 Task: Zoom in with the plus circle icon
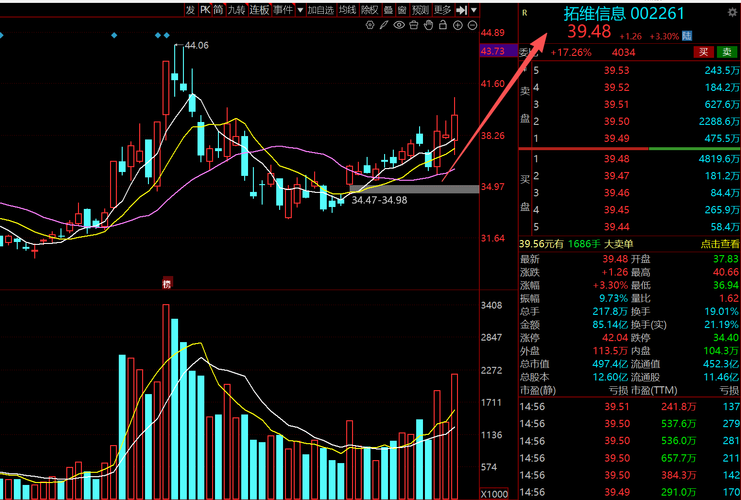(x=457, y=26)
